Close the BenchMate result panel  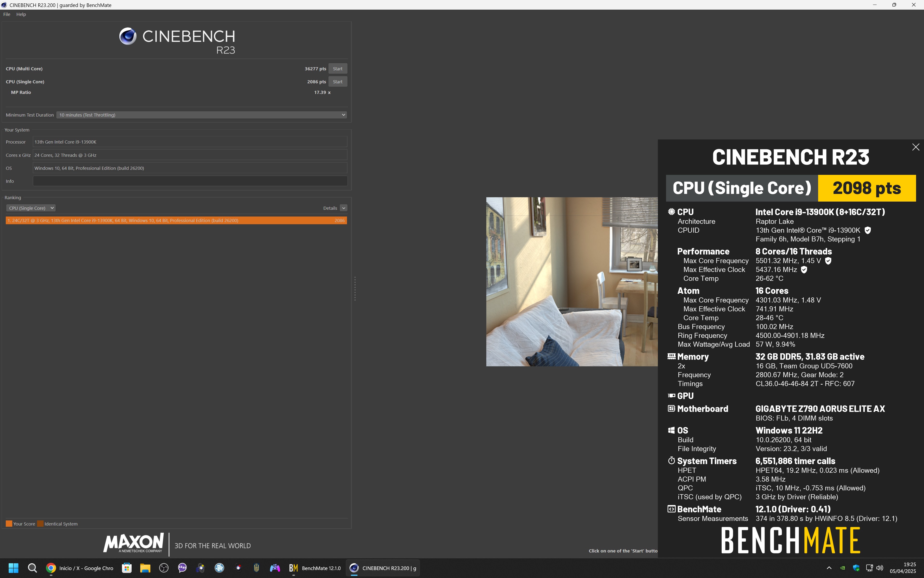(x=916, y=147)
